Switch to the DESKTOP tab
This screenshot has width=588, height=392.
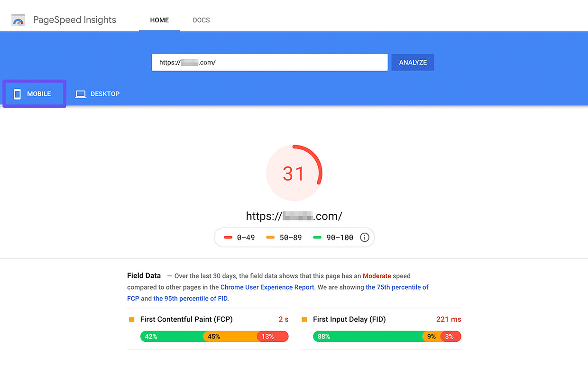click(98, 94)
